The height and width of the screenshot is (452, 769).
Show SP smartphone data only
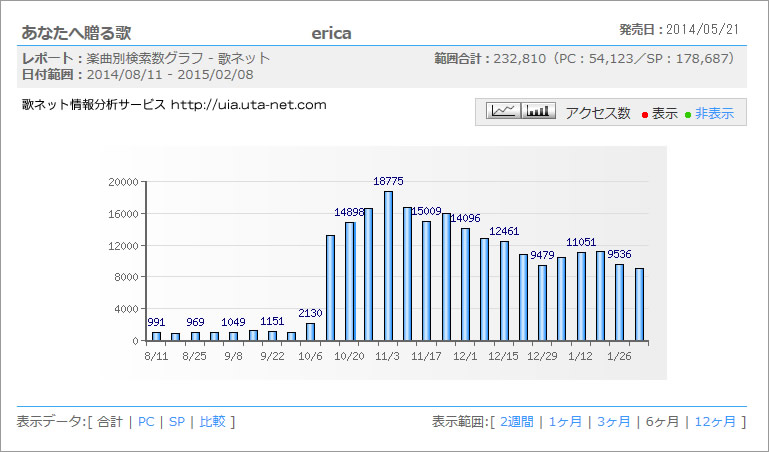[x=177, y=422]
